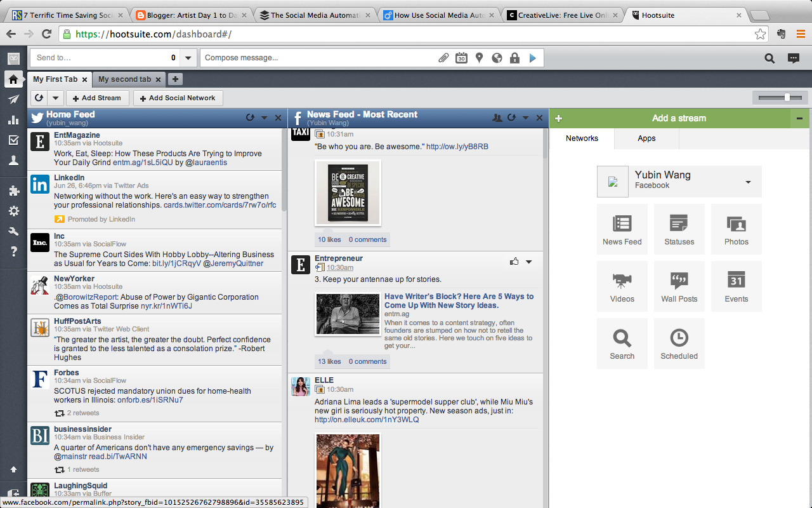
Task: Click the Add Stream button
Action: click(x=97, y=98)
